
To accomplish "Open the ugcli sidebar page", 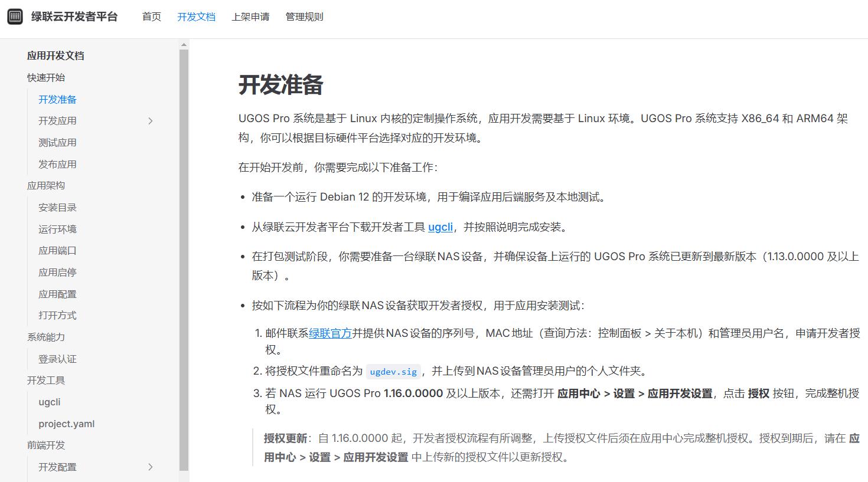I will [50, 402].
